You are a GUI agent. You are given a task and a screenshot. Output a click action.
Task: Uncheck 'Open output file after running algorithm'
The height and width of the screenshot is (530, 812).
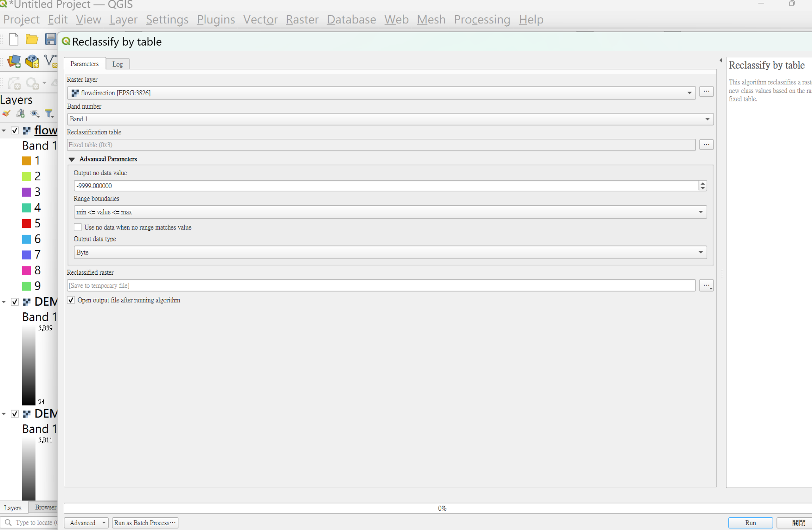tap(71, 300)
